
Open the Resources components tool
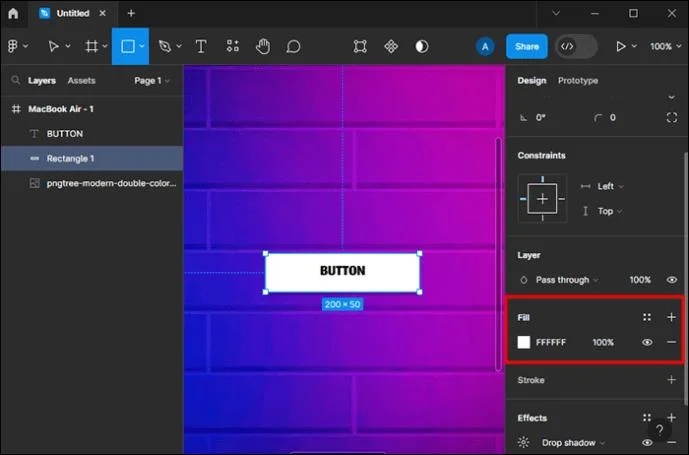pyautogui.click(x=233, y=46)
